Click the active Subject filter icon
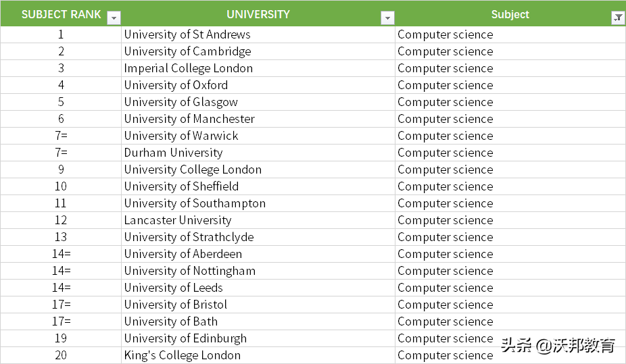This screenshot has height=364, width=626. click(618, 18)
